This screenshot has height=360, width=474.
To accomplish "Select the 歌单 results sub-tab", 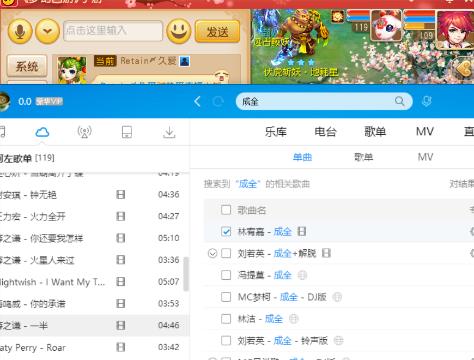I will pos(363,157).
